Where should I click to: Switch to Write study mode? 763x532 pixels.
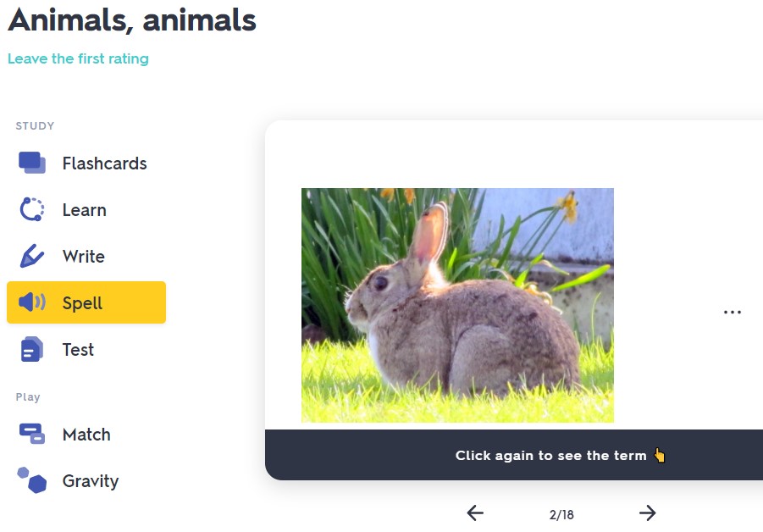click(x=83, y=257)
